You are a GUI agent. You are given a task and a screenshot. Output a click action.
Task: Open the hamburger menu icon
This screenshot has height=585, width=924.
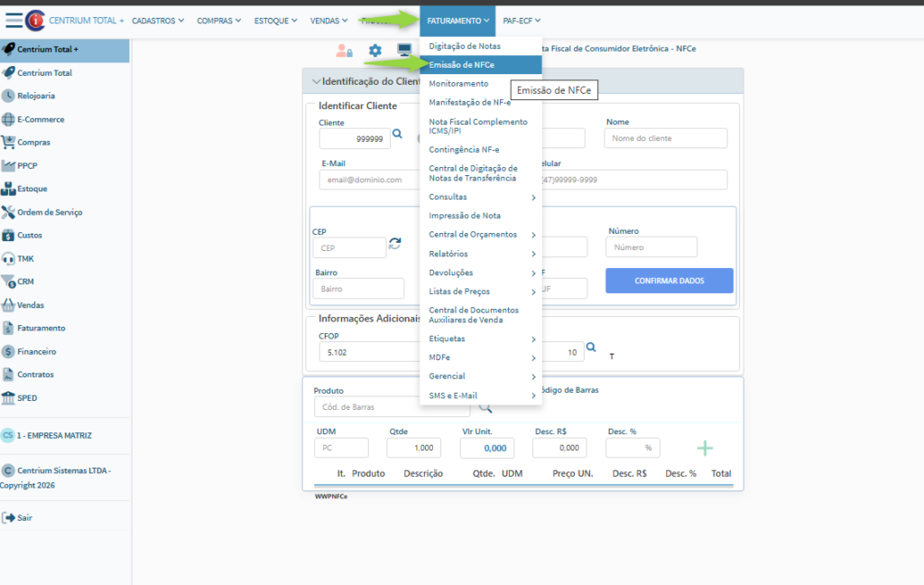(14, 20)
